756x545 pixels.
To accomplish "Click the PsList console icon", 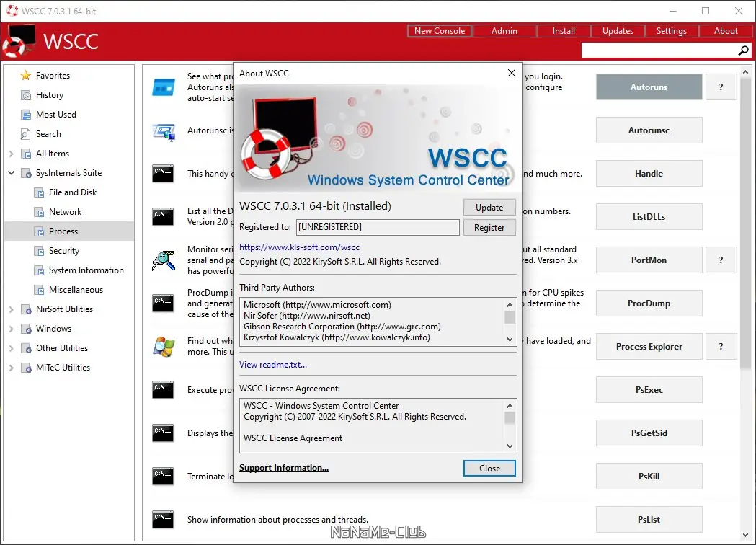I will 163,520.
